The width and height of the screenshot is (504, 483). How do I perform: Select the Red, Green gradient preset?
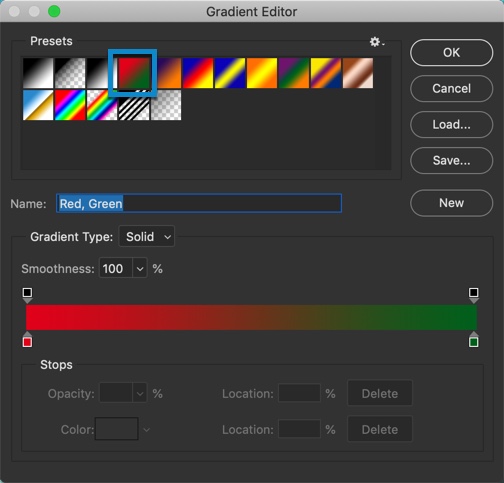(133, 73)
